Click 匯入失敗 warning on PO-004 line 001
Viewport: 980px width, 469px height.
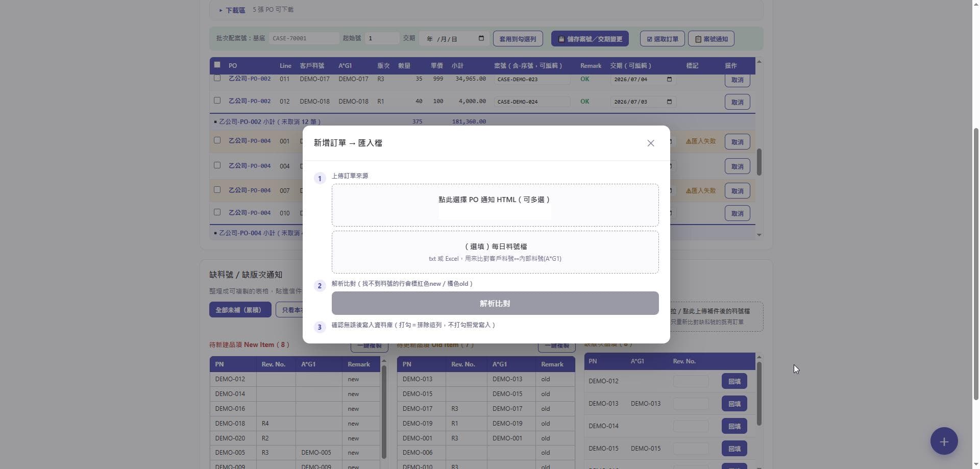[701, 141]
